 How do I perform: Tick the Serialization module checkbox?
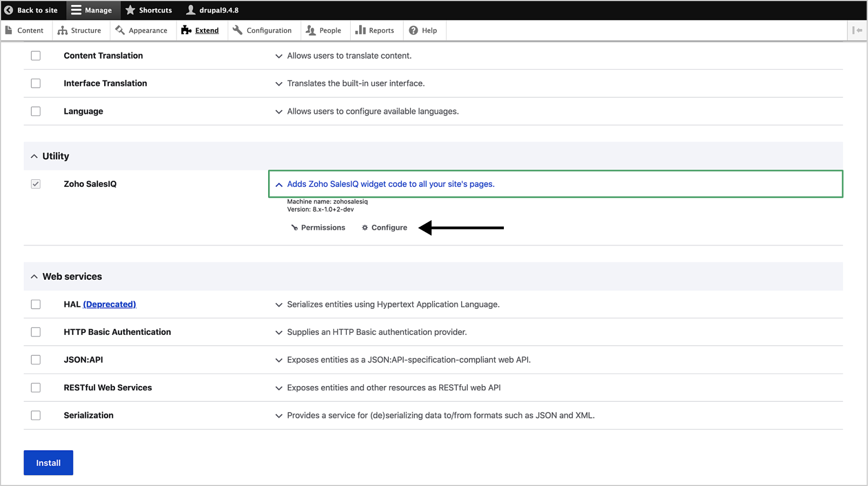(36, 415)
